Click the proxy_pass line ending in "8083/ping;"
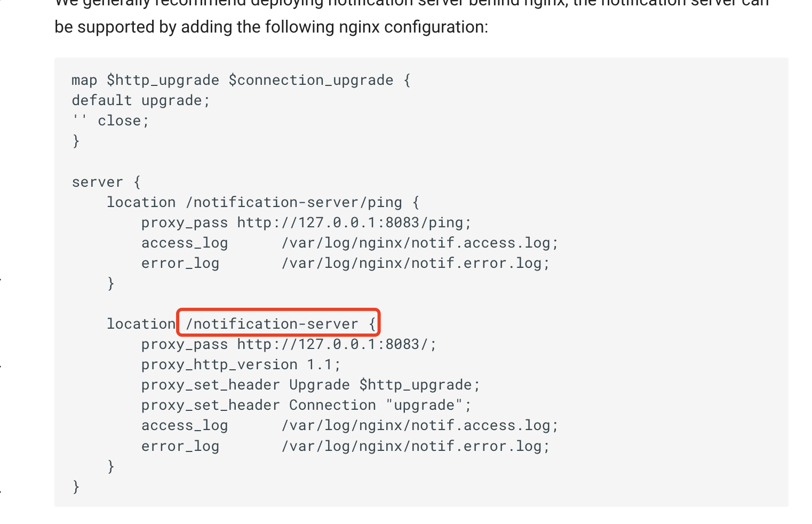The width and height of the screenshot is (812, 524). tap(306, 223)
